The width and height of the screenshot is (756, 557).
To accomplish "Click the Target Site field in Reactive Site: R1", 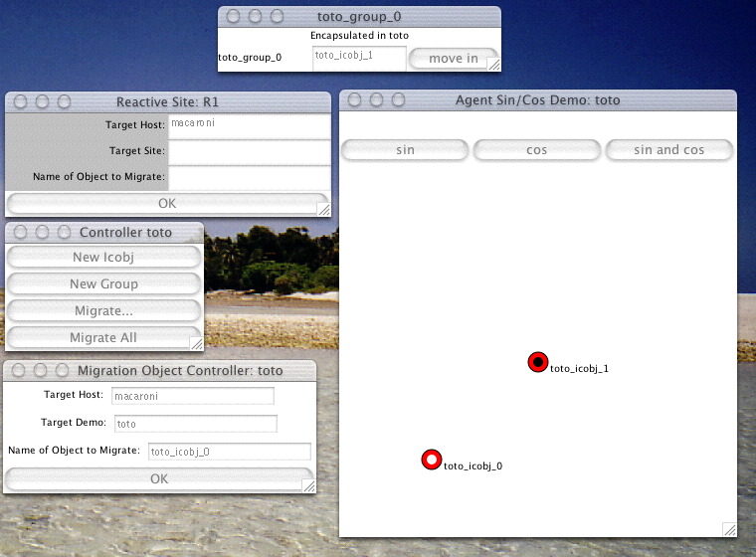I will (249, 153).
